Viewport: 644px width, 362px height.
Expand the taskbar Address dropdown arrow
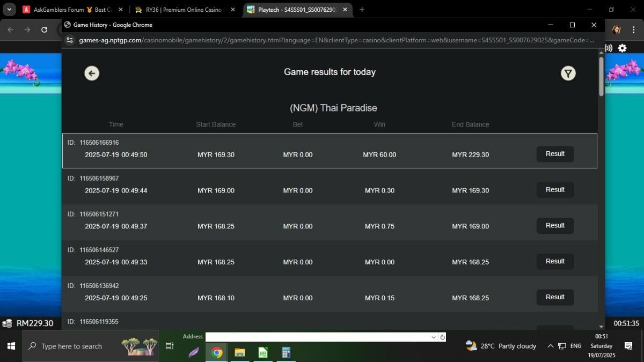click(x=434, y=337)
